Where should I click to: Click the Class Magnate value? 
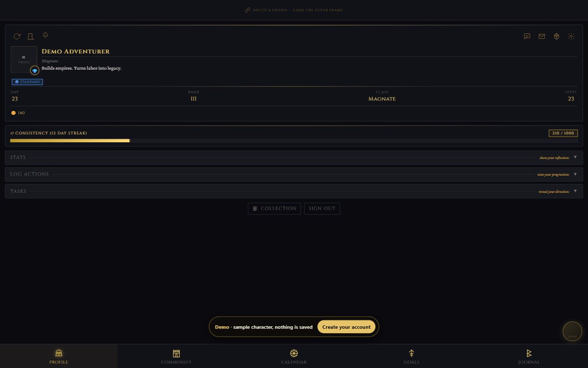pyautogui.click(x=382, y=99)
